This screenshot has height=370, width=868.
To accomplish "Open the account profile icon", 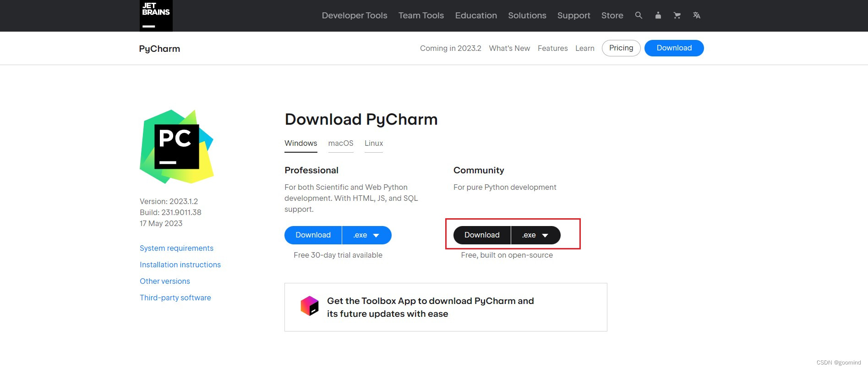I will click(x=658, y=15).
